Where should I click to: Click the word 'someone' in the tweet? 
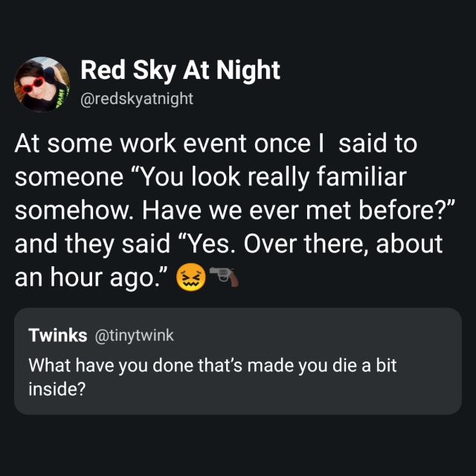coord(69,178)
